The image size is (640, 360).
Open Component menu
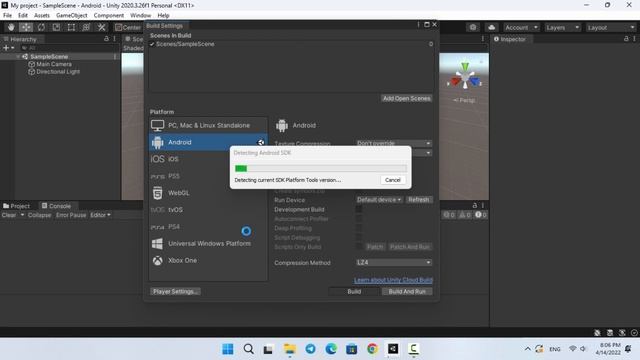109,16
